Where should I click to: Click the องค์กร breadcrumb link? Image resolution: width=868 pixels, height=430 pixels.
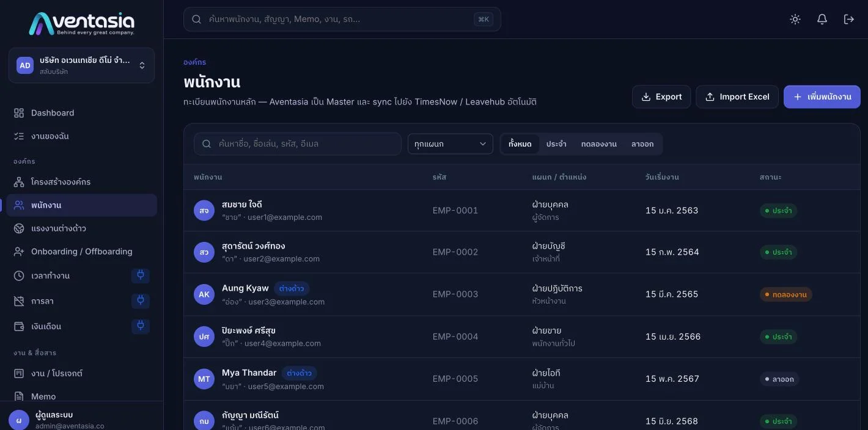coord(194,62)
